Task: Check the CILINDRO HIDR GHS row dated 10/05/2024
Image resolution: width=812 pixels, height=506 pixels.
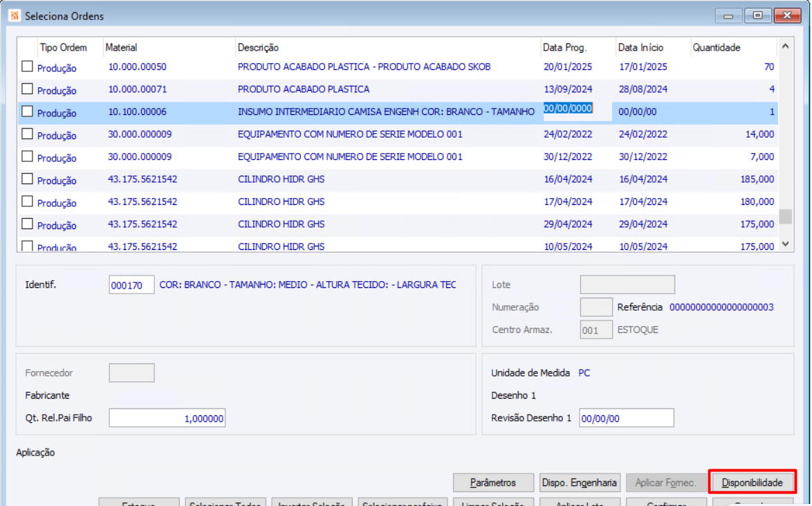Action: (27, 246)
